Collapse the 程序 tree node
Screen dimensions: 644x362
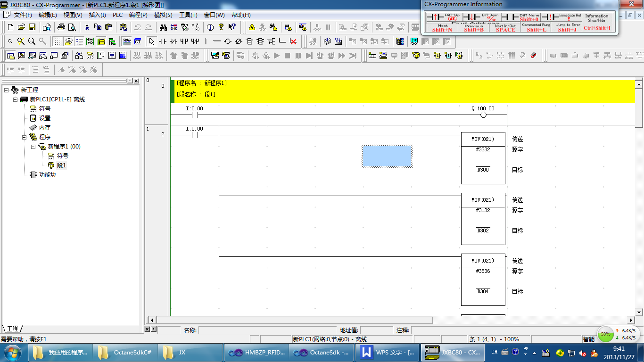click(24, 137)
